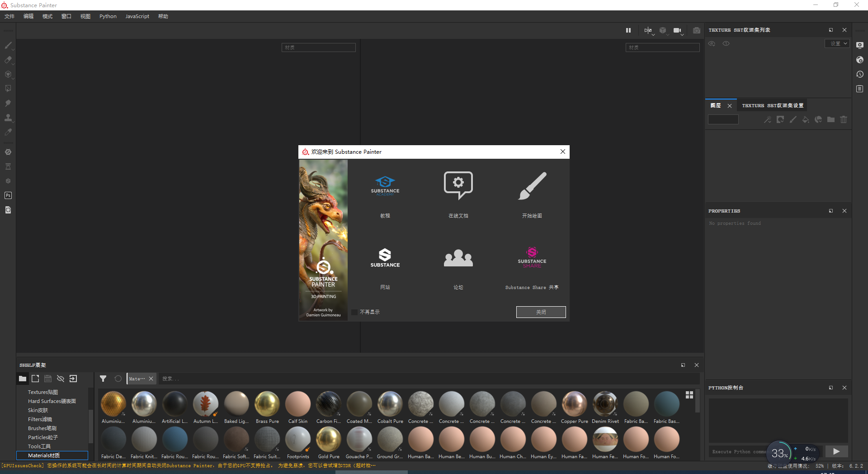Open the 3D cube view mode dropdown

pos(663,31)
